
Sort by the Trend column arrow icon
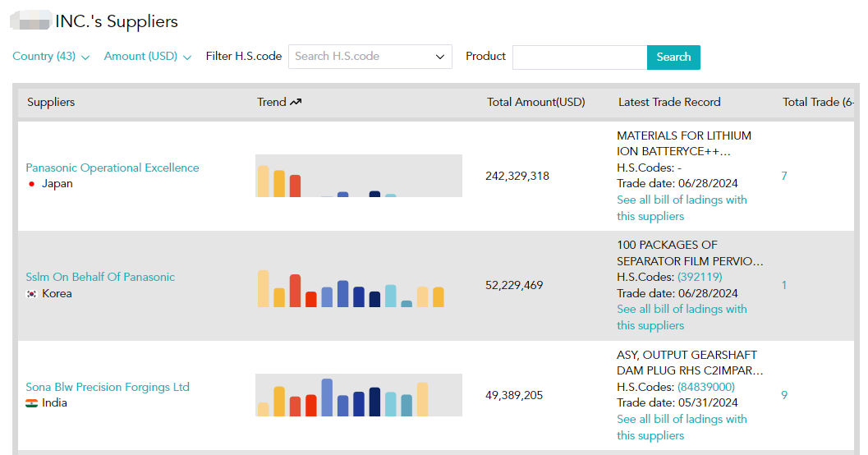pos(296,102)
